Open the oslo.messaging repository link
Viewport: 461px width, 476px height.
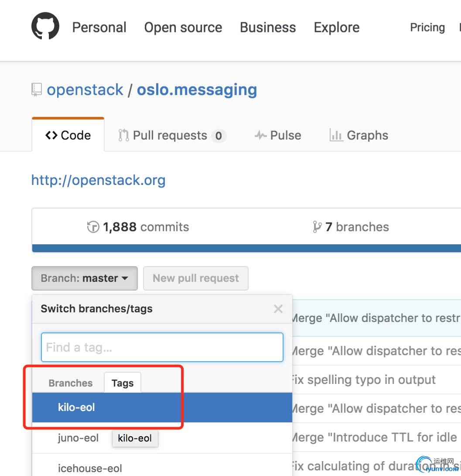point(197,90)
